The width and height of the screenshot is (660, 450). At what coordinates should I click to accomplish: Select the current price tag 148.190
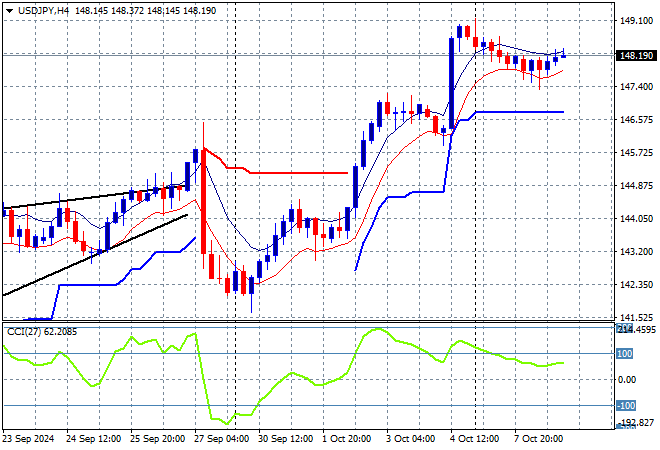pos(636,56)
